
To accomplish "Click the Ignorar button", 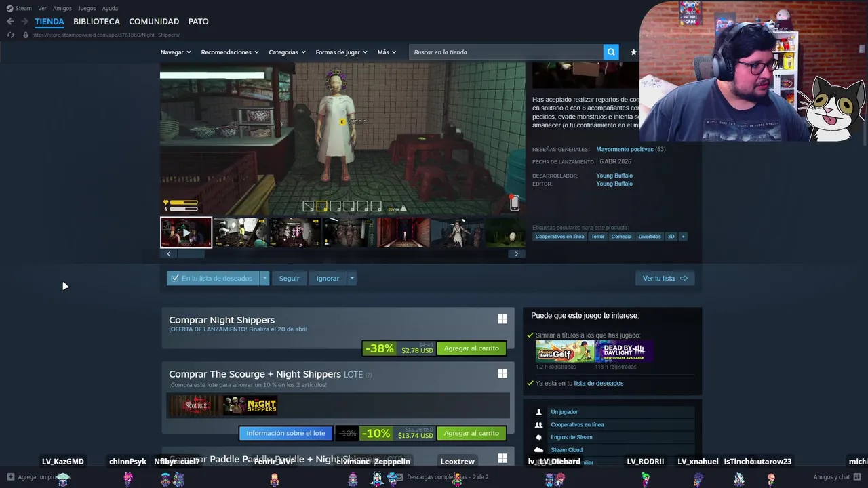I will [328, 279].
